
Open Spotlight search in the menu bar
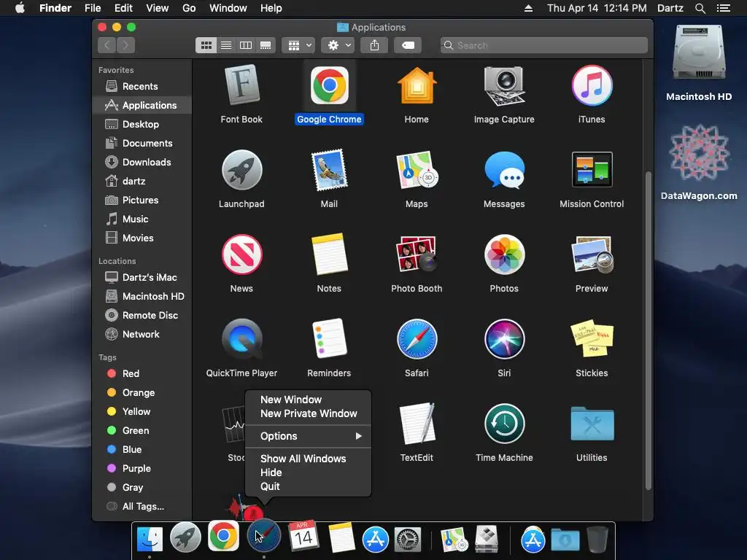[x=700, y=8]
